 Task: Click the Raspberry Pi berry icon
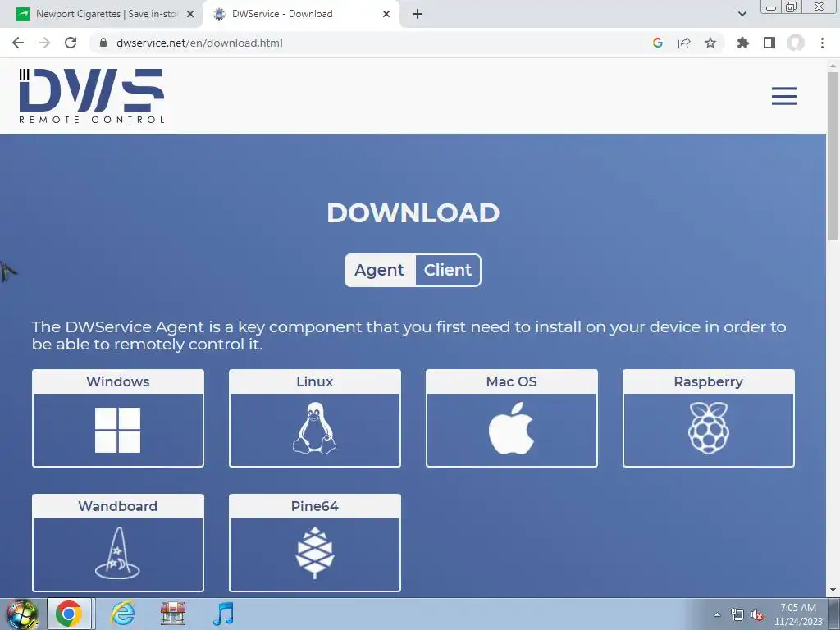click(x=708, y=428)
